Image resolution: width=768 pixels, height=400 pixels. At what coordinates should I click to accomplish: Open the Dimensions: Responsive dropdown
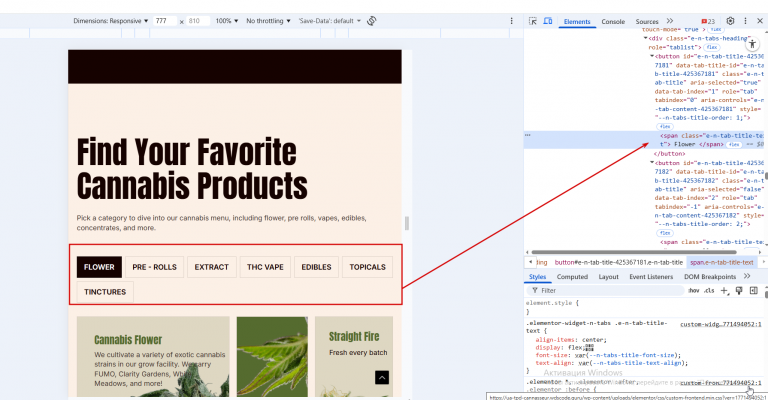(111, 21)
